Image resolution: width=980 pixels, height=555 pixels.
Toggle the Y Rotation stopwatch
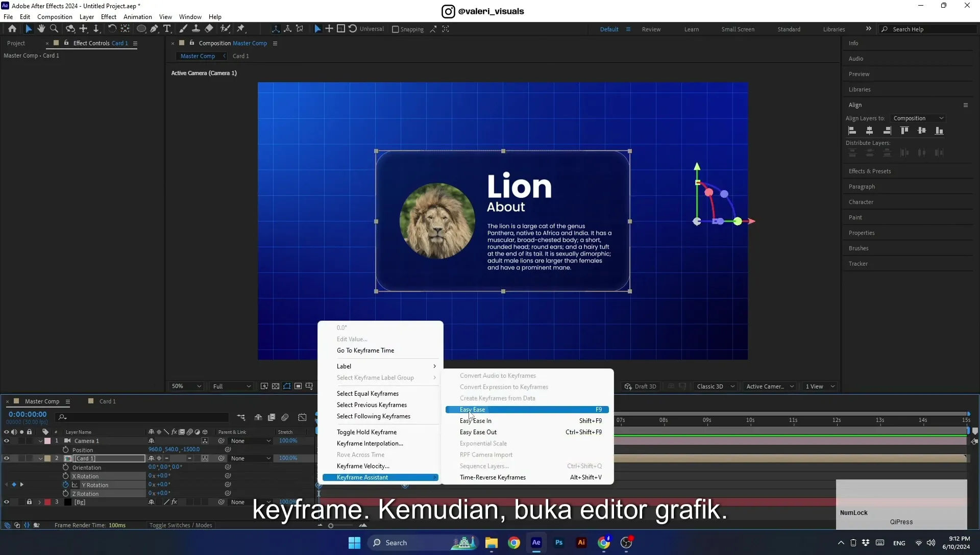click(65, 485)
